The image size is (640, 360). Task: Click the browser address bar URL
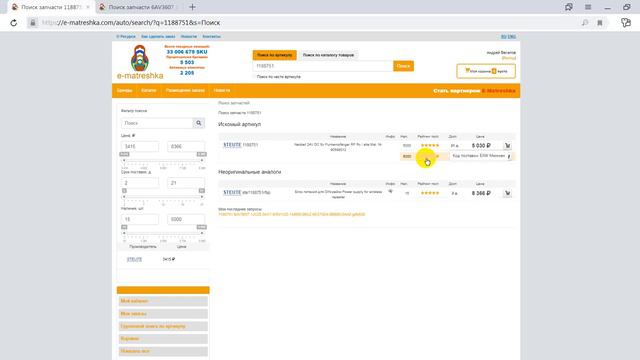click(131, 23)
